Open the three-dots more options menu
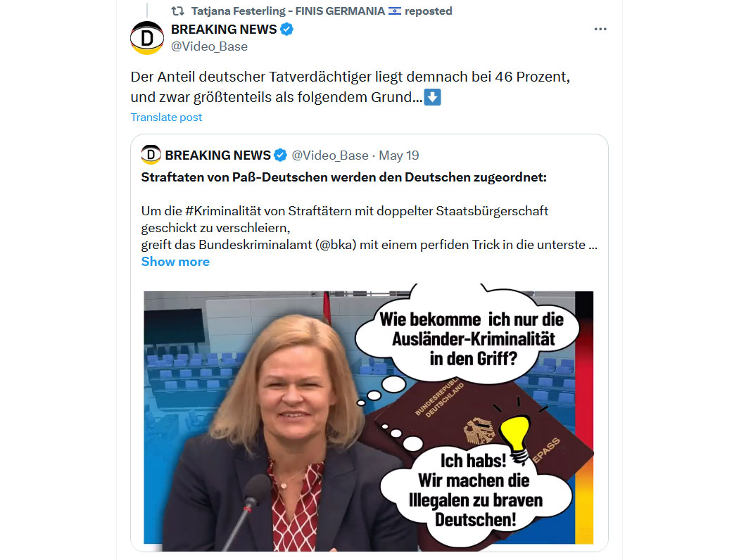This screenshot has height=560, width=739. [600, 30]
